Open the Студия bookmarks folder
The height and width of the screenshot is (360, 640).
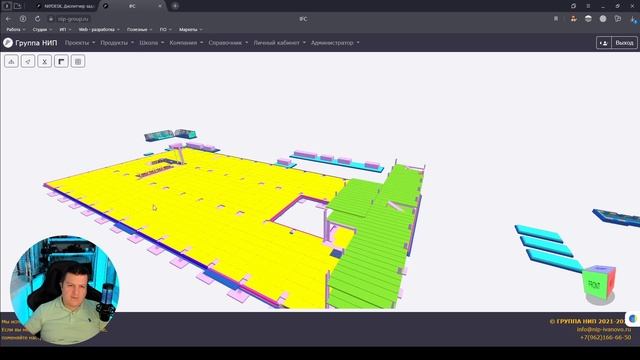(x=42, y=29)
